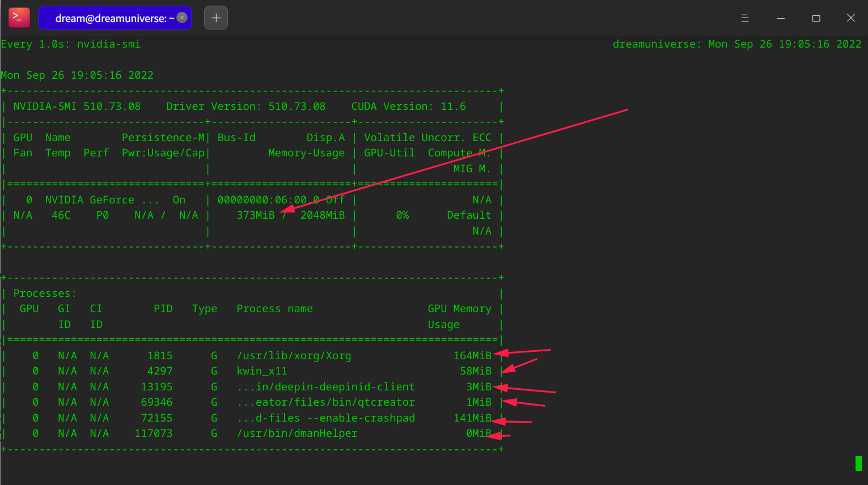Maximize the terminal window
The width and height of the screenshot is (868, 485).
point(816,18)
